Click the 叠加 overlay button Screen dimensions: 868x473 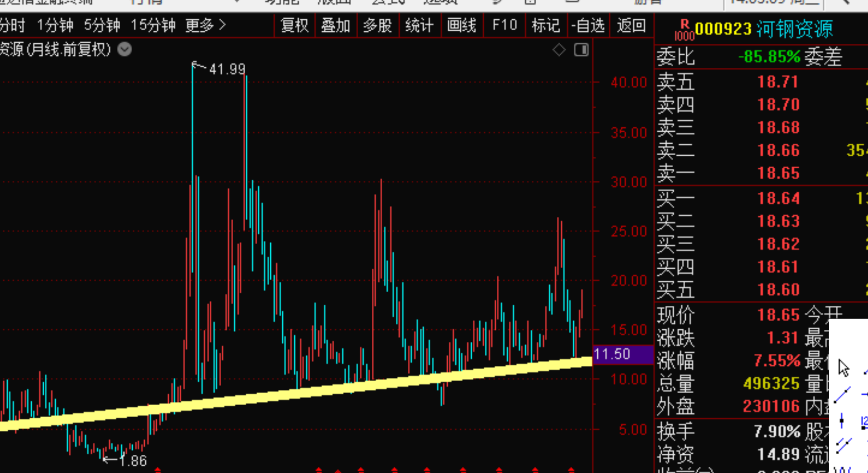click(336, 25)
